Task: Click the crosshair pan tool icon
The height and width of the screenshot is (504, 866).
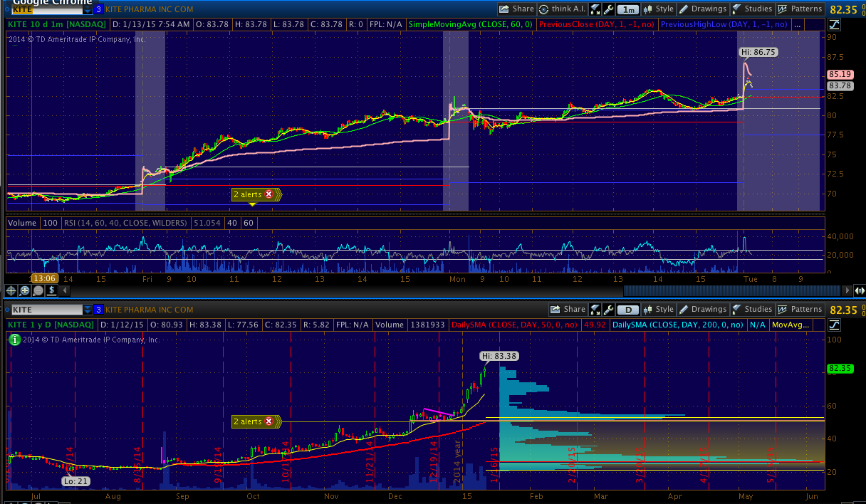Action: point(11,290)
